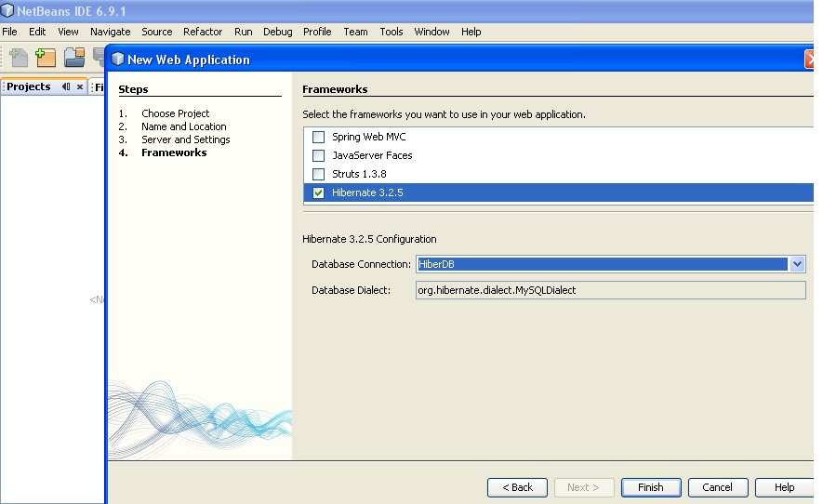This screenshot has width=823, height=504.
Task: Click the dialog's Help button
Action: tap(784, 487)
